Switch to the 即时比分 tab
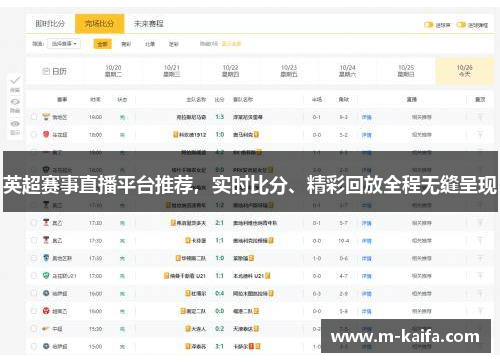 pyautogui.click(x=50, y=24)
